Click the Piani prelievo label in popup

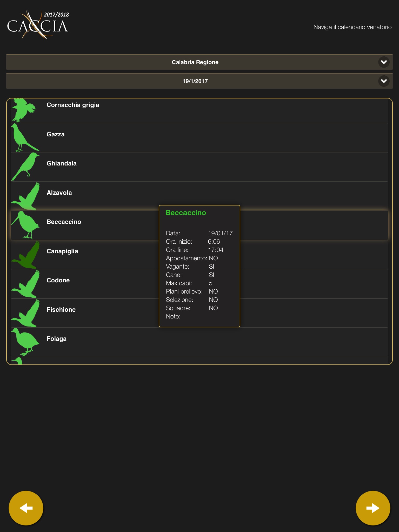184,291
